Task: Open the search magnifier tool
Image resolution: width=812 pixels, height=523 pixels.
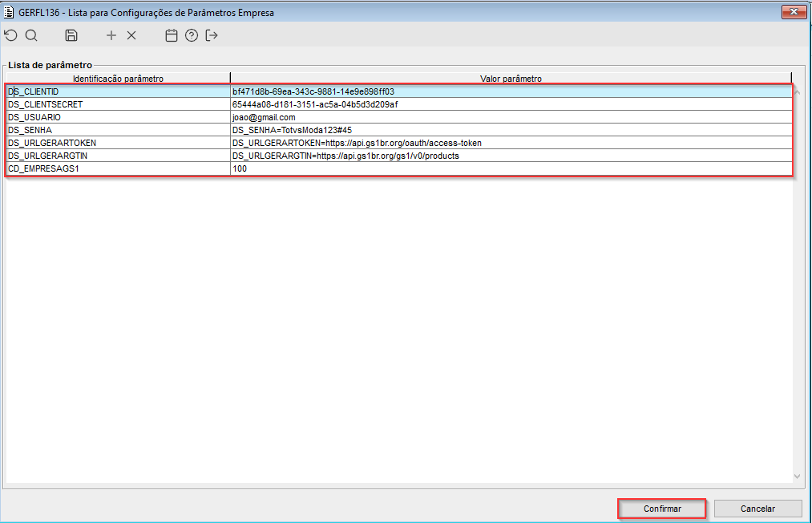Action: [x=31, y=35]
